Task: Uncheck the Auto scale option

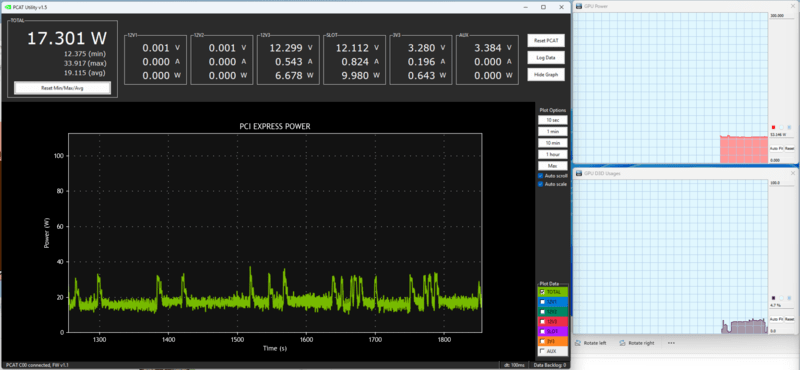Action: click(541, 184)
